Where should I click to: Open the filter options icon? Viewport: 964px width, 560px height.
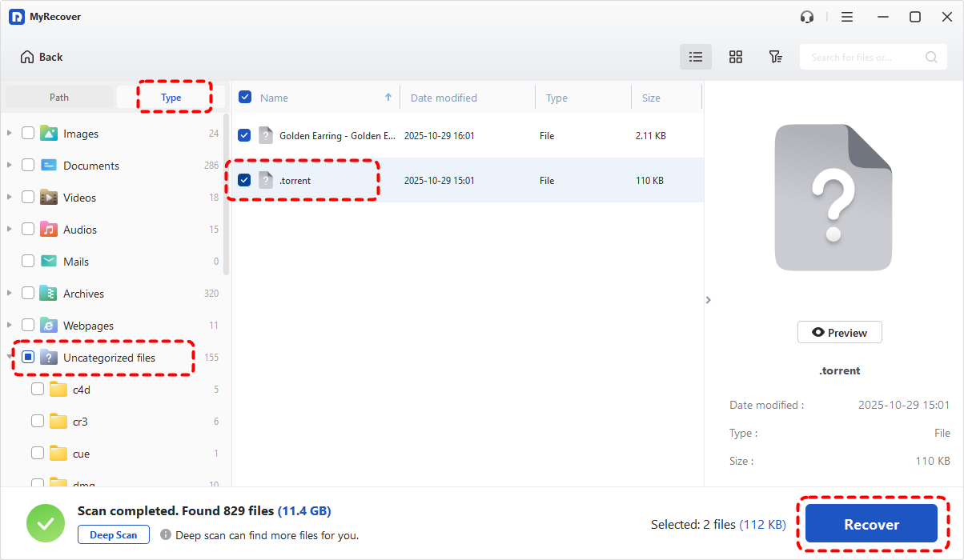coord(775,57)
